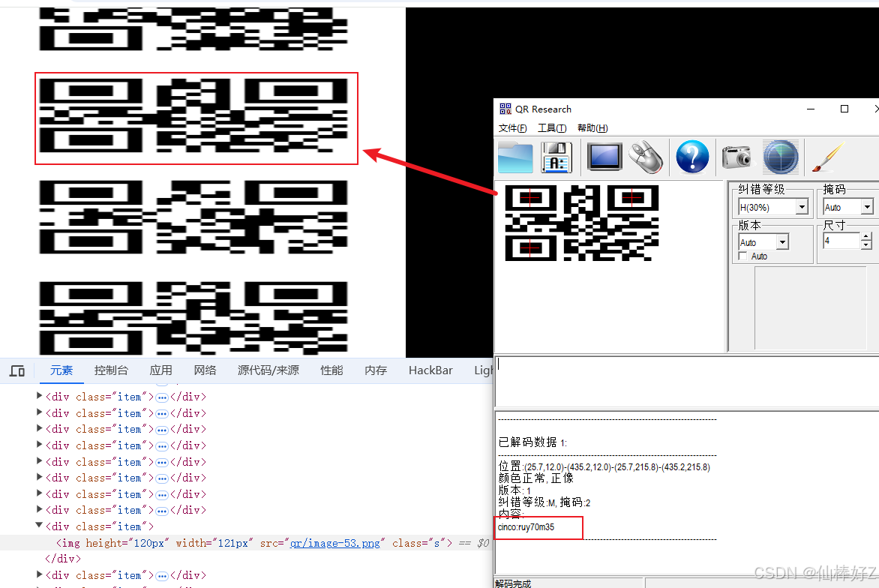Open the 性能 tab
This screenshot has height=588, width=879.
pos(331,370)
